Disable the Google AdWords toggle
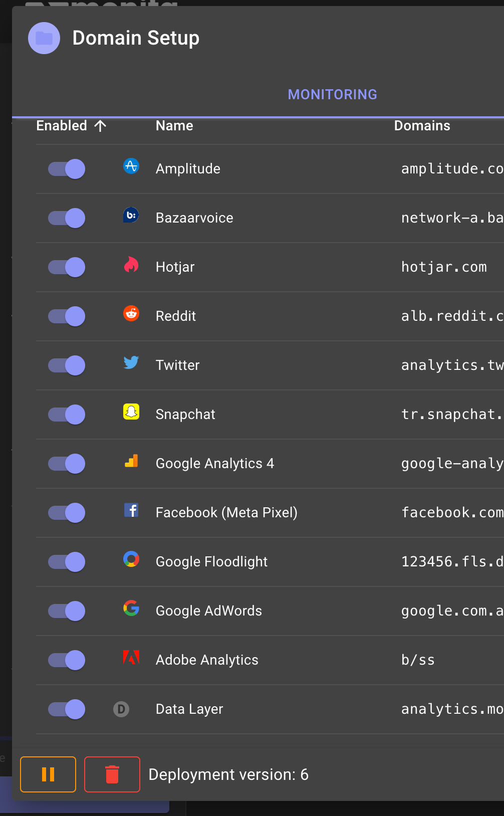This screenshot has width=504, height=816. [67, 611]
